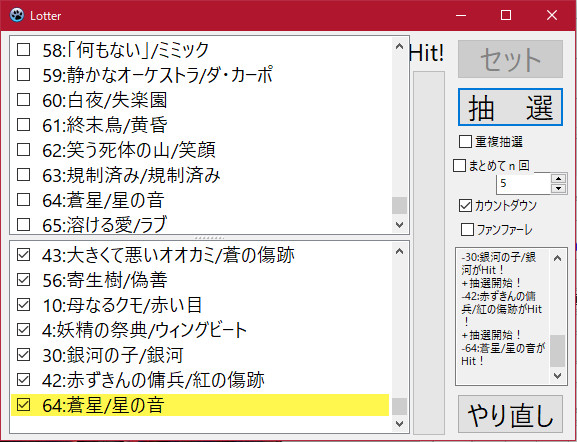The width and height of the screenshot is (577, 442).
Task: Select text 65:溶ける愛/ラブ
Action: tap(105, 224)
